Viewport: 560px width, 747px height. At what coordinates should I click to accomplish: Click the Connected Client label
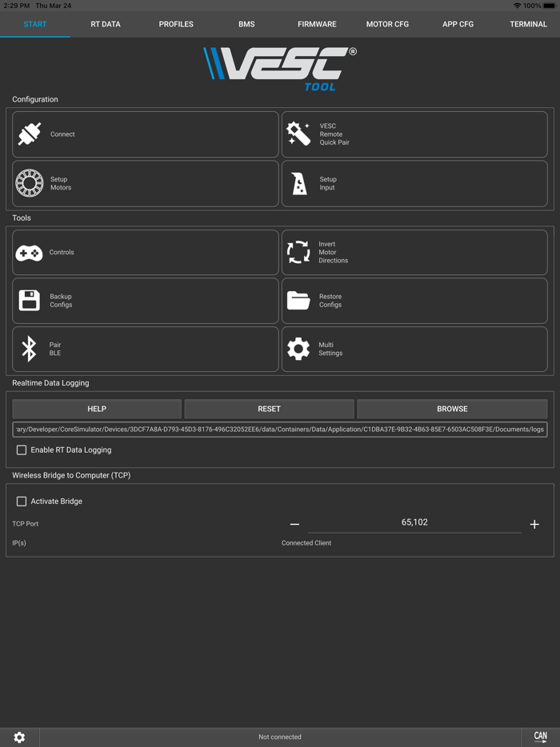pos(306,543)
